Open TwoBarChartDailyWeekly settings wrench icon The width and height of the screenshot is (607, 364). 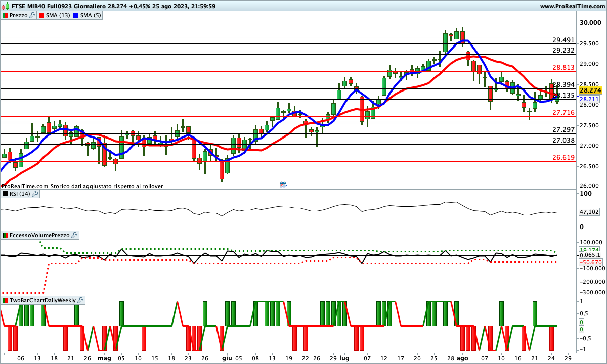pyautogui.click(x=80, y=300)
